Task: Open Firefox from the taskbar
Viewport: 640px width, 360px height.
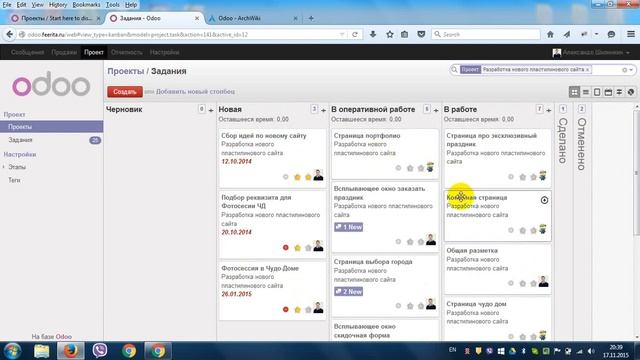Action: pyautogui.click(x=71, y=351)
